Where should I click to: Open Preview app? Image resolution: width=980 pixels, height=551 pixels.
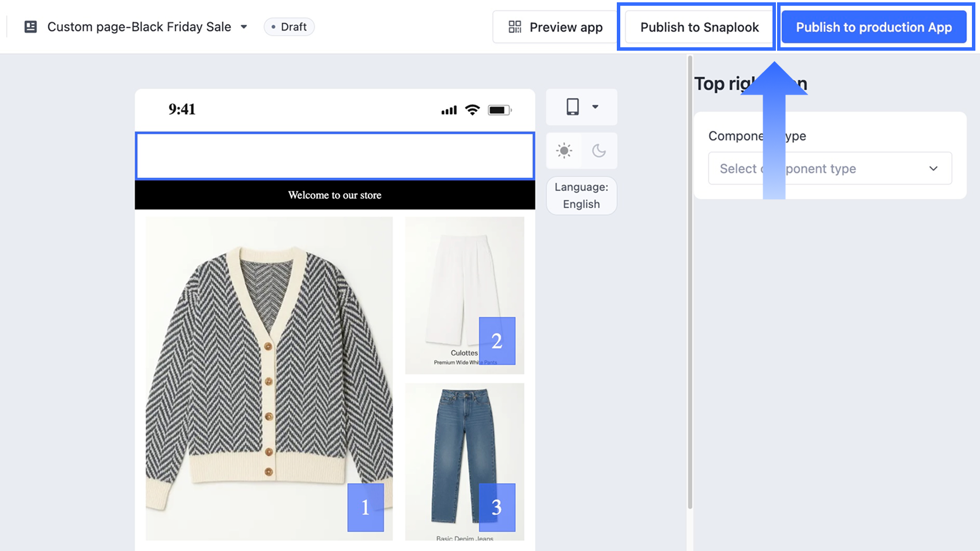[x=555, y=27]
